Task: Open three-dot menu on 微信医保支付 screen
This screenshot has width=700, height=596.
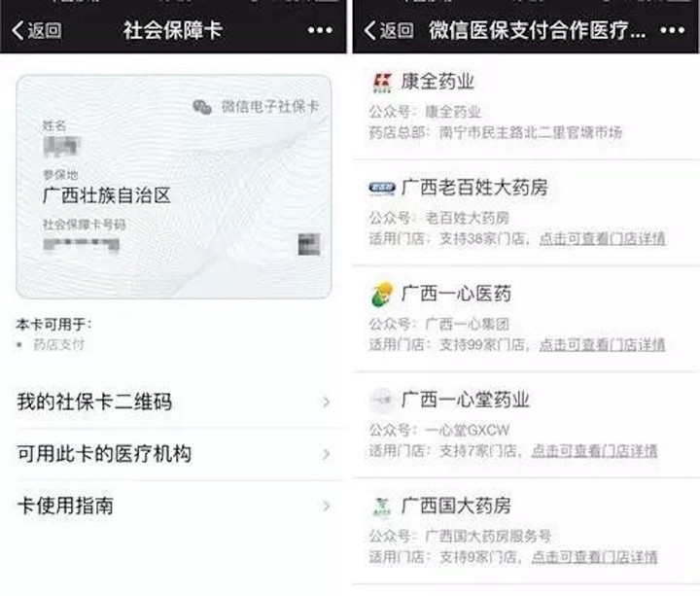Action: coord(672,30)
